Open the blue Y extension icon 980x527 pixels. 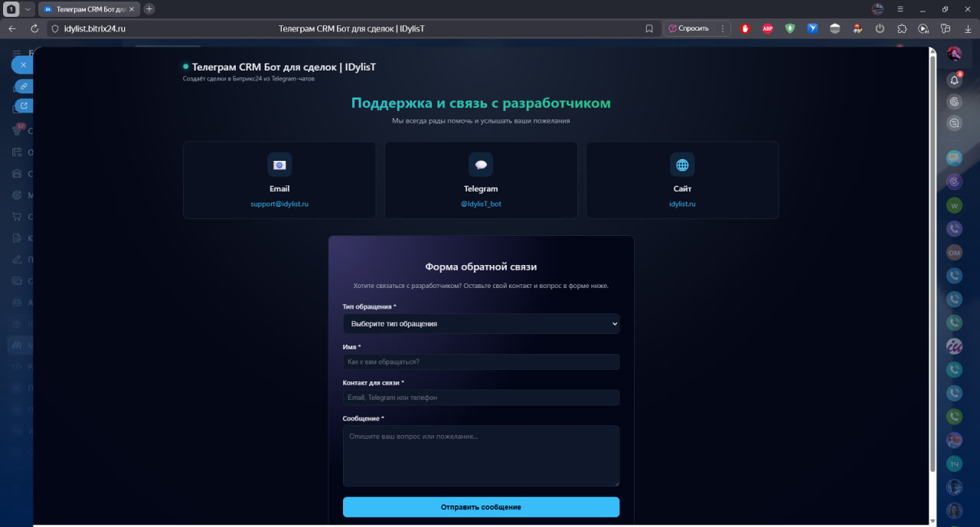812,28
